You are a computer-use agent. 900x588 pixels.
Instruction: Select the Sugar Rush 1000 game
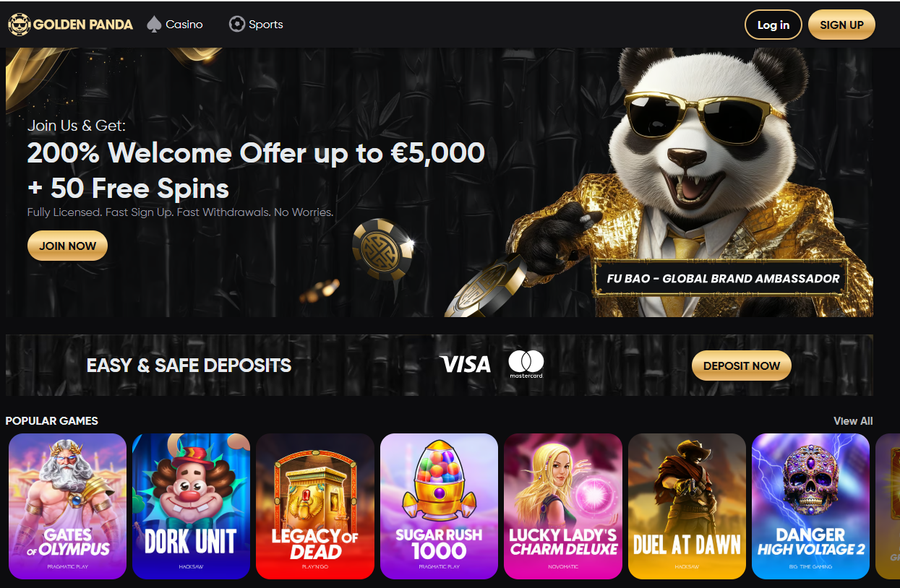point(439,506)
